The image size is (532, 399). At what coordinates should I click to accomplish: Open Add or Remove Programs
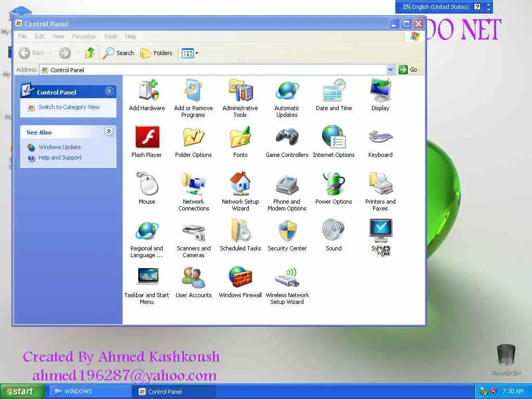pyautogui.click(x=193, y=98)
